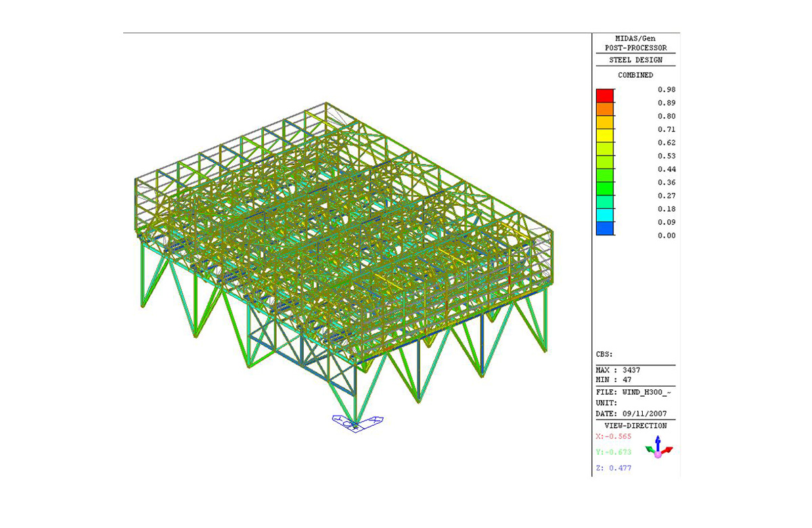Select the 0.36 legend value
The width and height of the screenshot is (812, 528).
pyautogui.click(x=666, y=182)
